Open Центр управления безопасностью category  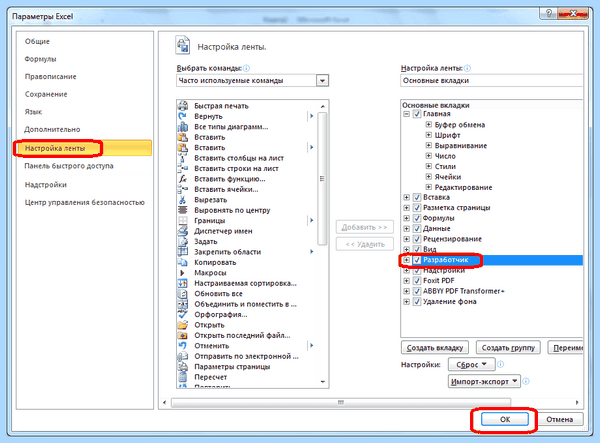(85, 202)
